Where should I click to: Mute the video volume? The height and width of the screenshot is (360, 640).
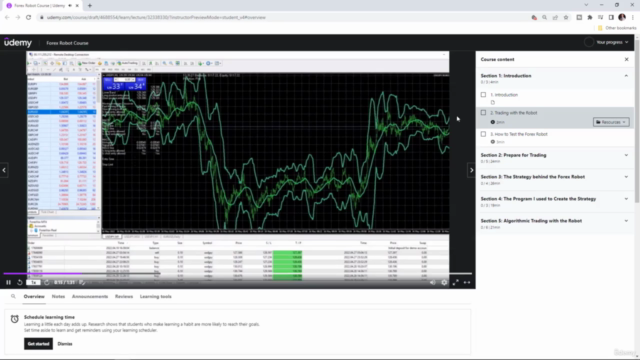pyautogui.click(x=433, y=282)
